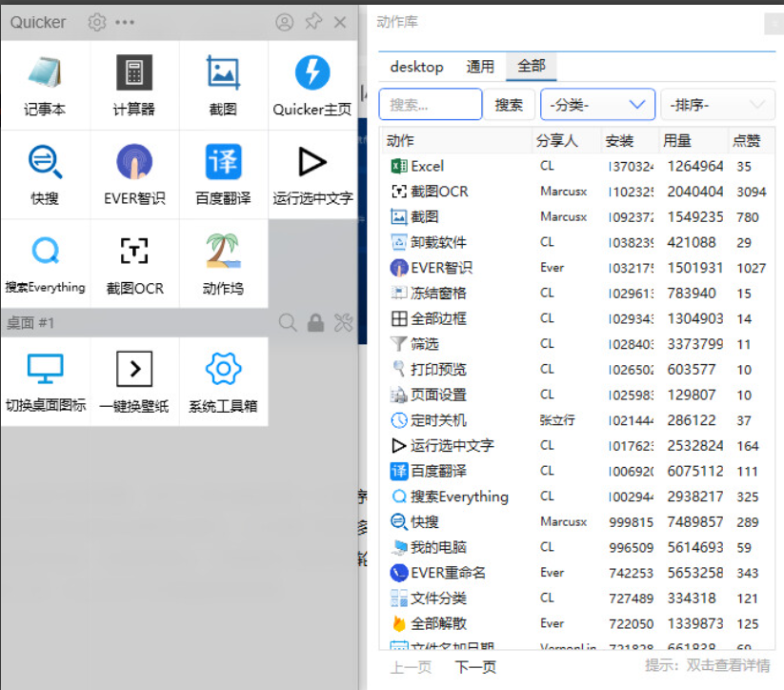This screenshot has height=690, width=784.
Task: Select 卸载软件 action row
Action: tap(578, 243)
